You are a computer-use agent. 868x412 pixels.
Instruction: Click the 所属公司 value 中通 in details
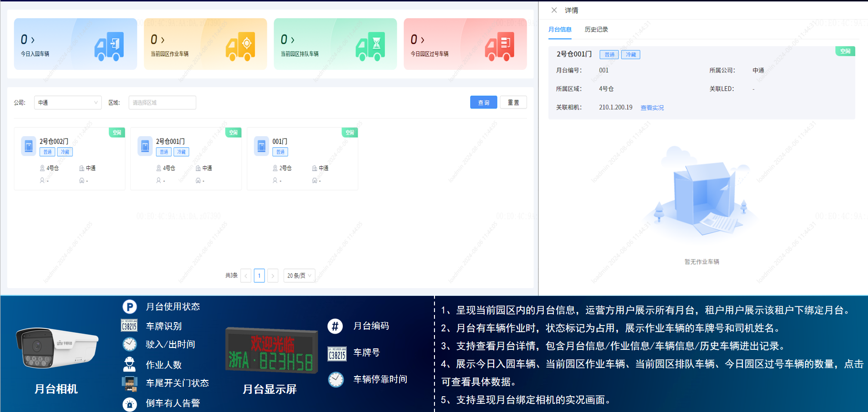[758, 70]
